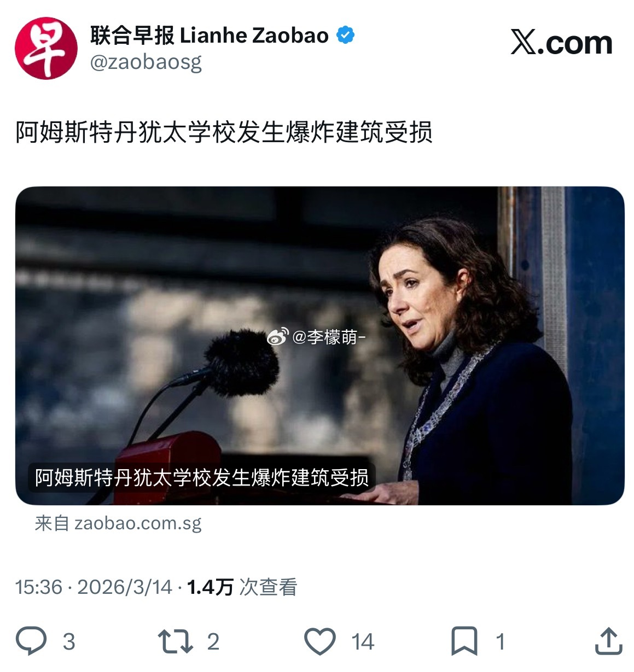
Task: Follow the zaobao.com.sg source link
Action: coord(118,523)
